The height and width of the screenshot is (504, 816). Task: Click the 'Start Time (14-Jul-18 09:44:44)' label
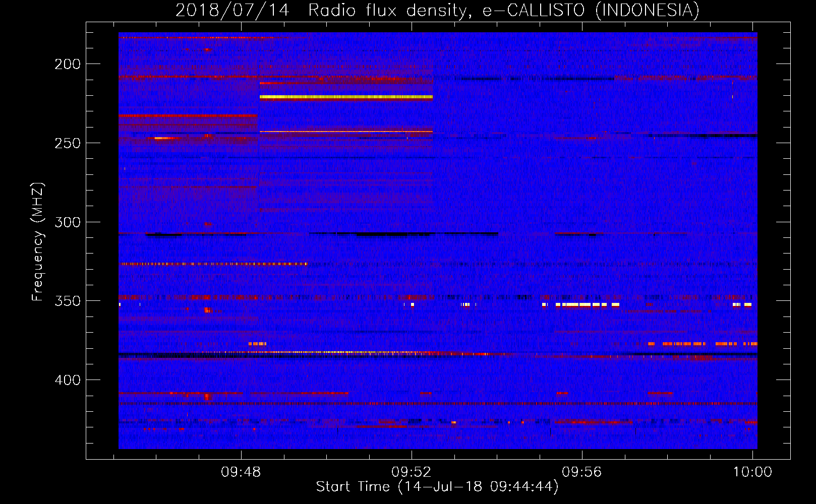(x=437, y=486)
